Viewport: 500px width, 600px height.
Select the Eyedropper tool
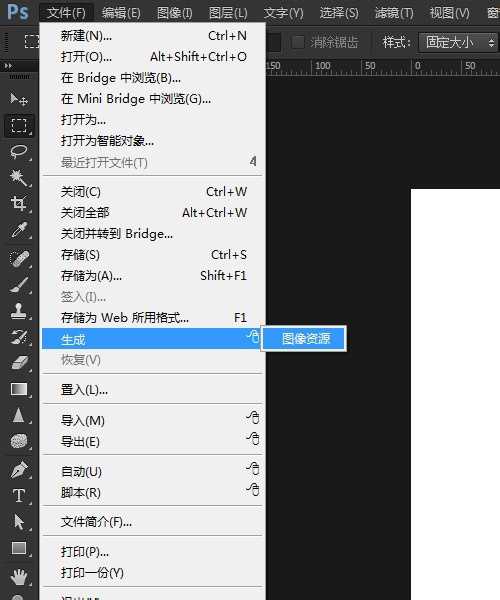18,230
